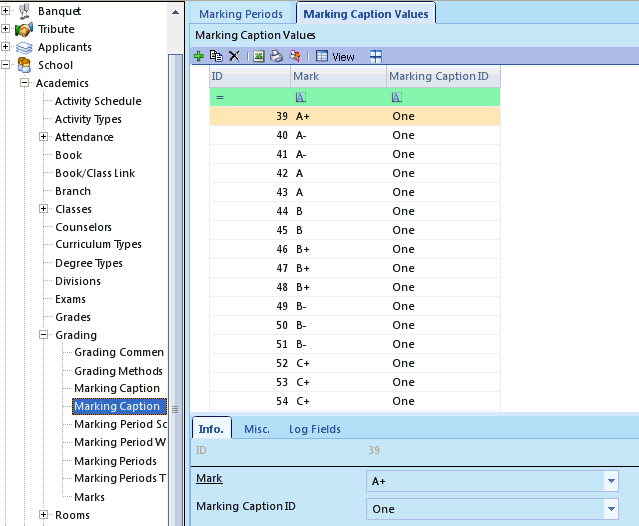The height and width of the screenshot is (526, 639).
Task: Select Degree Types in the tree
Action: pyautogui.click(x=89, y=263)
